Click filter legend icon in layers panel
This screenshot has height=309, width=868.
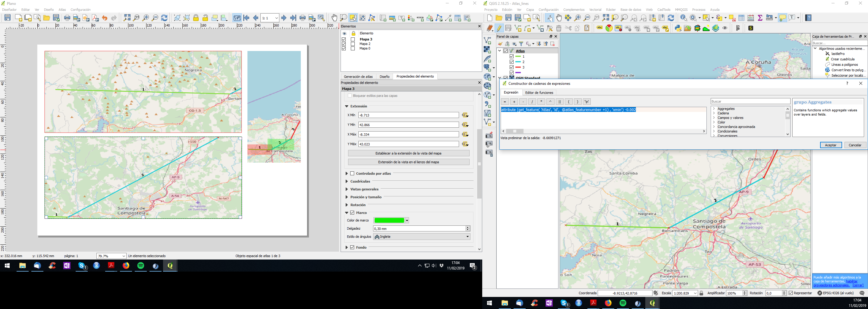[x=521, y=44]
